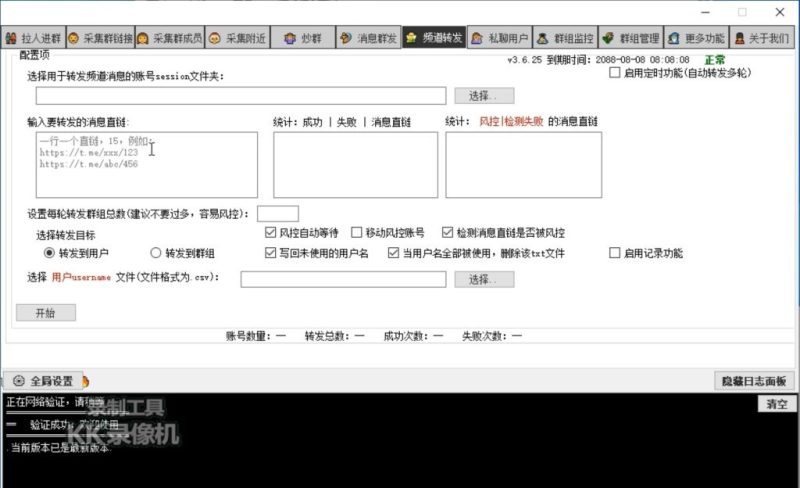Click the green 正常 status label

coord(715,60)
